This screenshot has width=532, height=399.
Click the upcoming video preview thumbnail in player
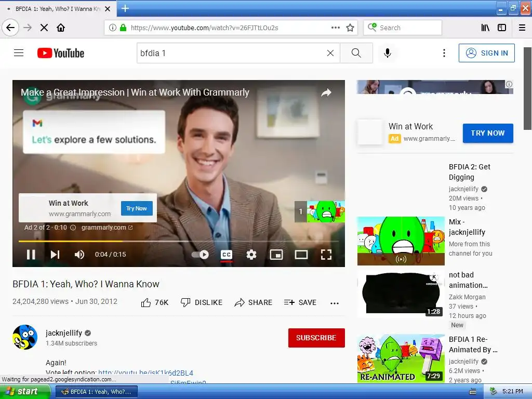(x=320, y=212)
